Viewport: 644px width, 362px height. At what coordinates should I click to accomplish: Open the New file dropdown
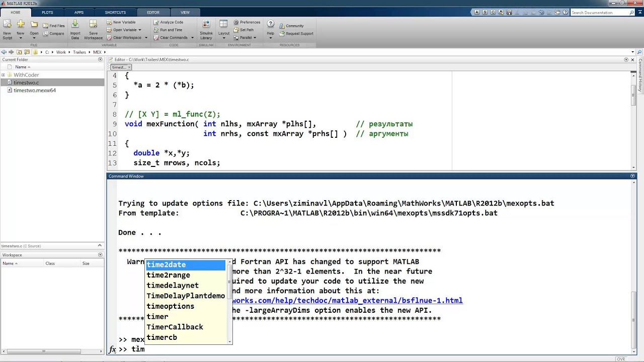(20, 29)
